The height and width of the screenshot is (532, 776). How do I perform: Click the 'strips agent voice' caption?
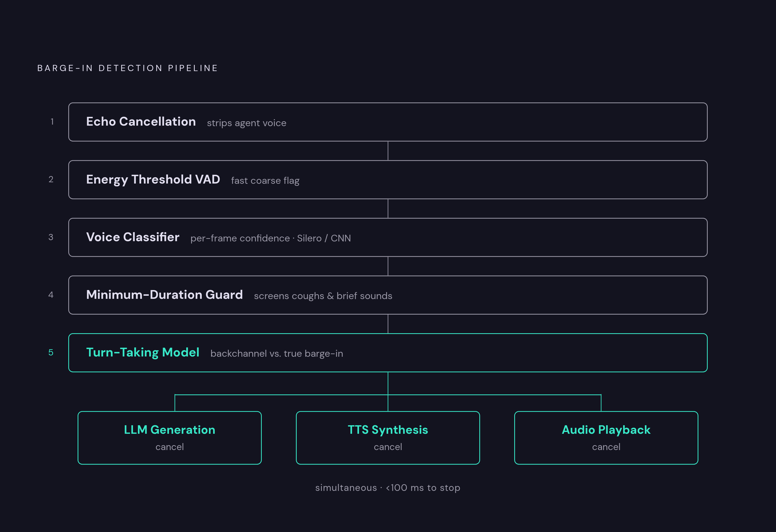coord(247,123)
